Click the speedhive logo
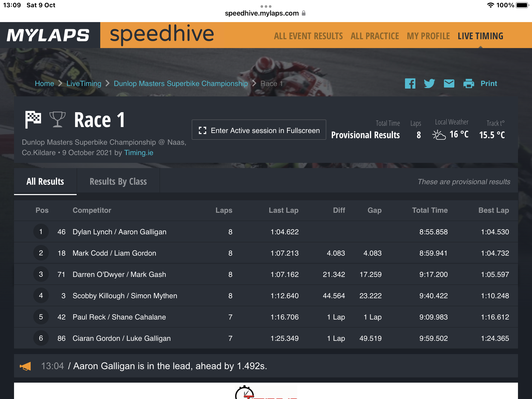Image resolution: width=532 pixels, height=399 pixels. [162, 35]
